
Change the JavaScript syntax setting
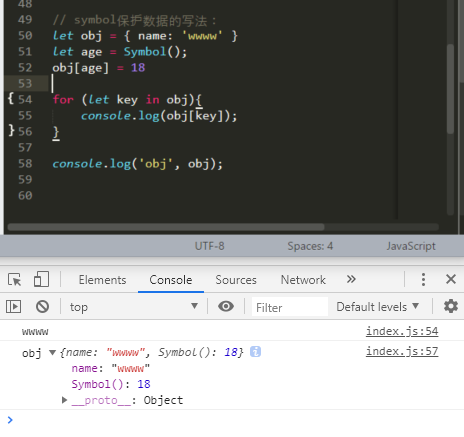411,246
